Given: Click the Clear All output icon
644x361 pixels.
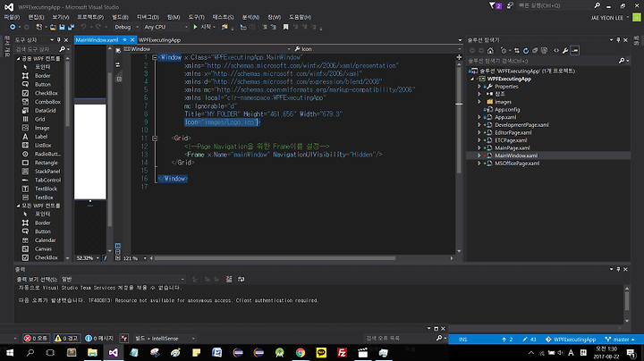Looking at the screenshot, I should pyautogui.click(x=229, y=280).
